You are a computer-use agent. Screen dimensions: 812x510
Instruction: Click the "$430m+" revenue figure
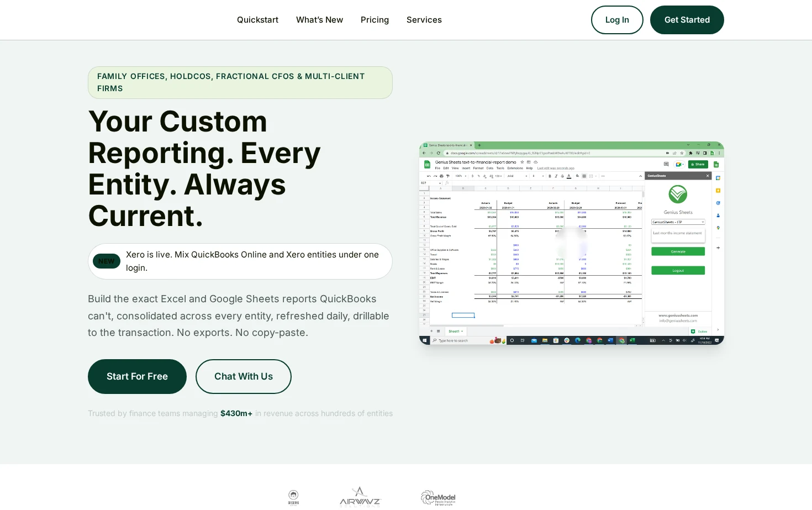(x=236, y=413)
